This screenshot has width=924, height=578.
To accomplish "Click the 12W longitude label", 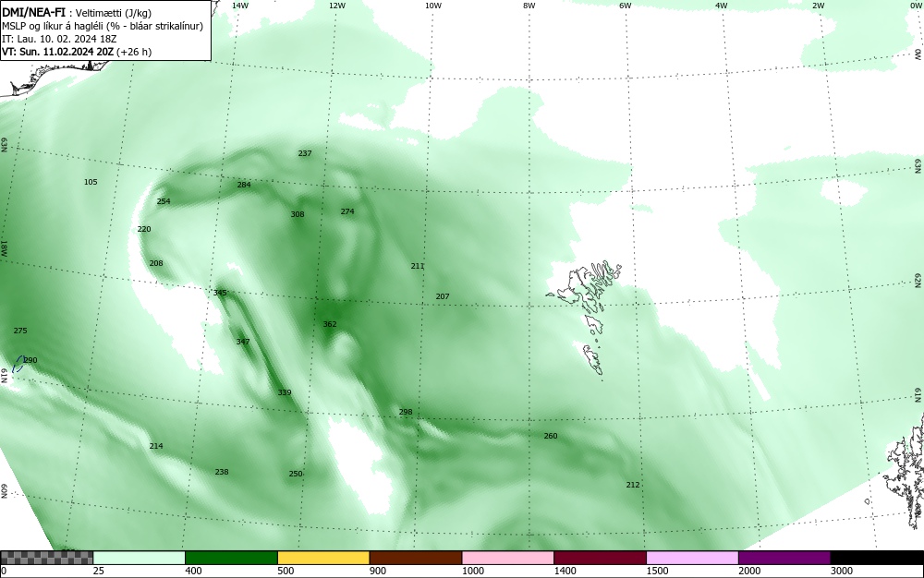I will 337,6.
